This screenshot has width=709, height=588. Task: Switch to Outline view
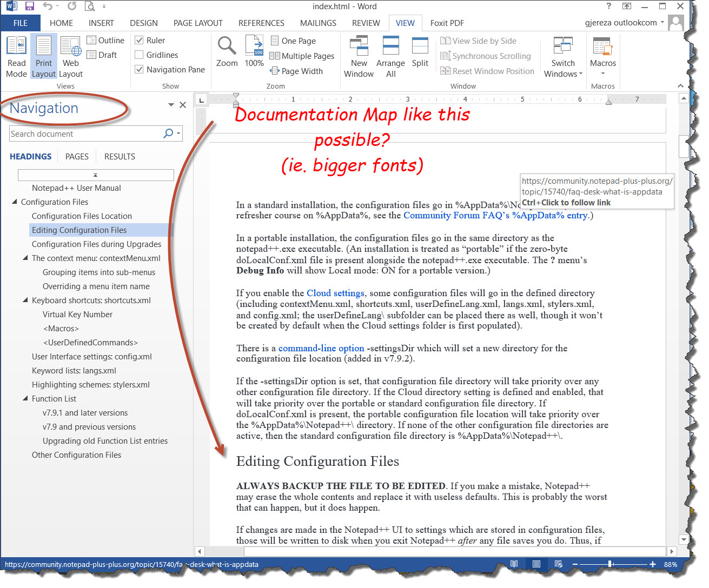click(105, 40)
